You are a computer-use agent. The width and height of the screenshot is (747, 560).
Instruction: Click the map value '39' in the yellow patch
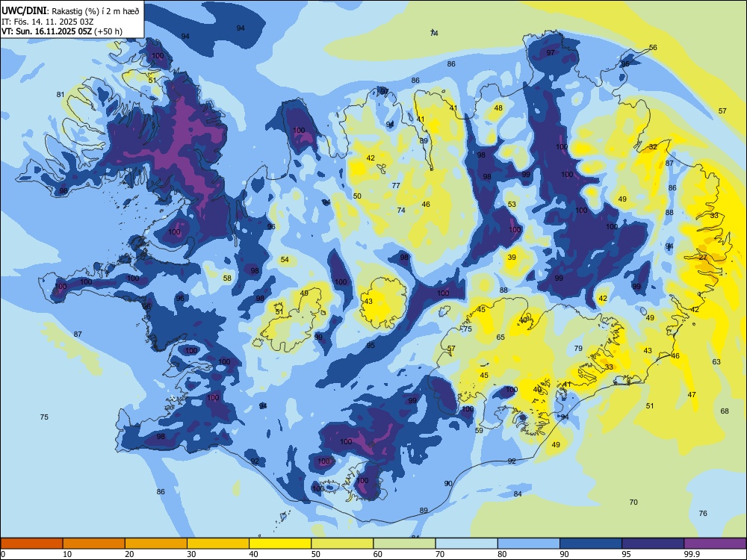(512, 257)
